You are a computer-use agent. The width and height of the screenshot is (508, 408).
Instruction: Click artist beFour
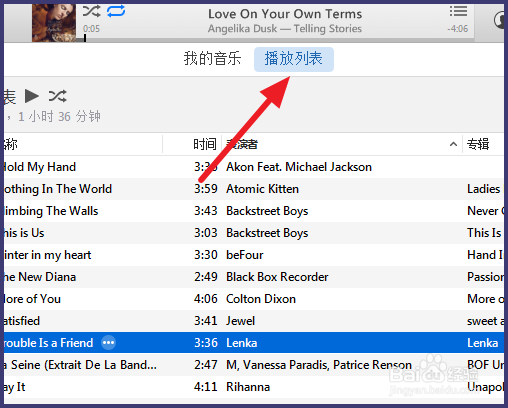(x=245, y=255)
